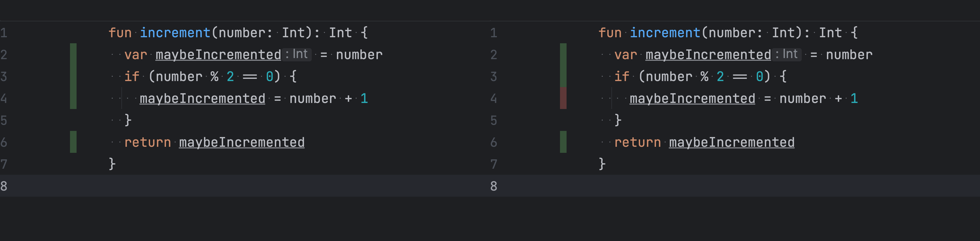Click maybeIncremented after return in right editor
980x241 pixels.
731,142
